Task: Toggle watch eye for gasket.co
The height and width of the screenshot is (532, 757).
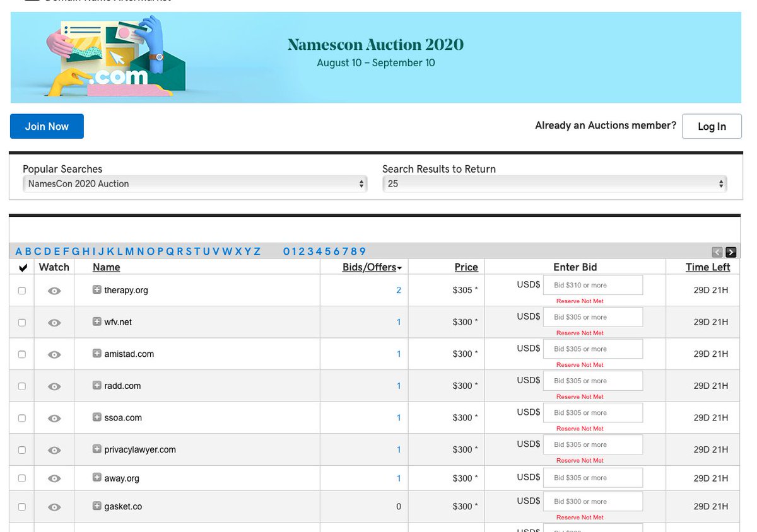Action: point(54,507)
